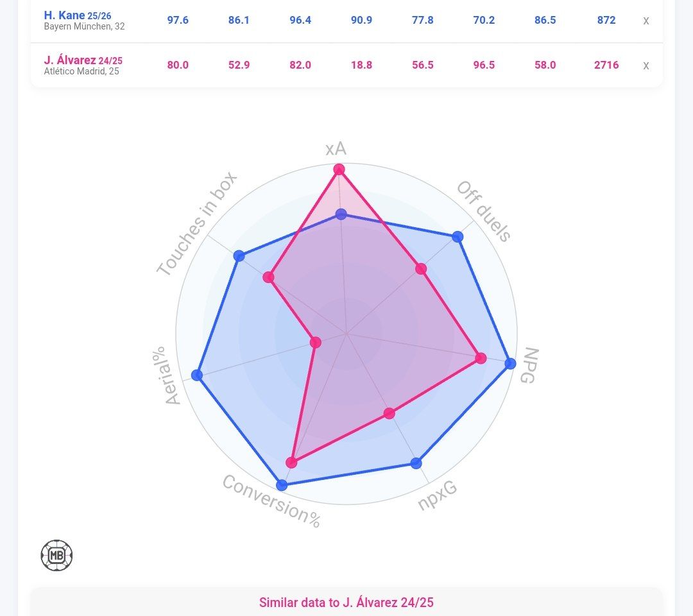Click the Touches in box axis label
Image resolution: width=693 pixels, height=616 pixels.
[196, 224]
